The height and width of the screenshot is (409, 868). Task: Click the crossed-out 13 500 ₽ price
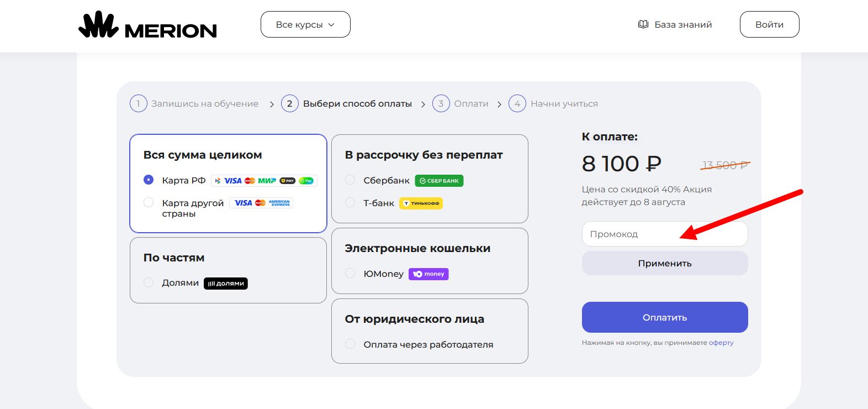(725, 165)
